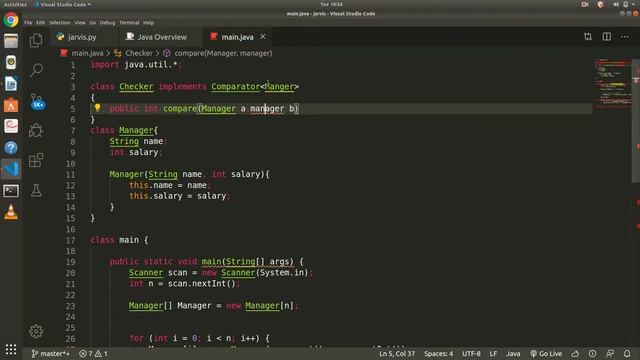
Task: Launch Google Chrome from the dock
Action: point(11,20)
